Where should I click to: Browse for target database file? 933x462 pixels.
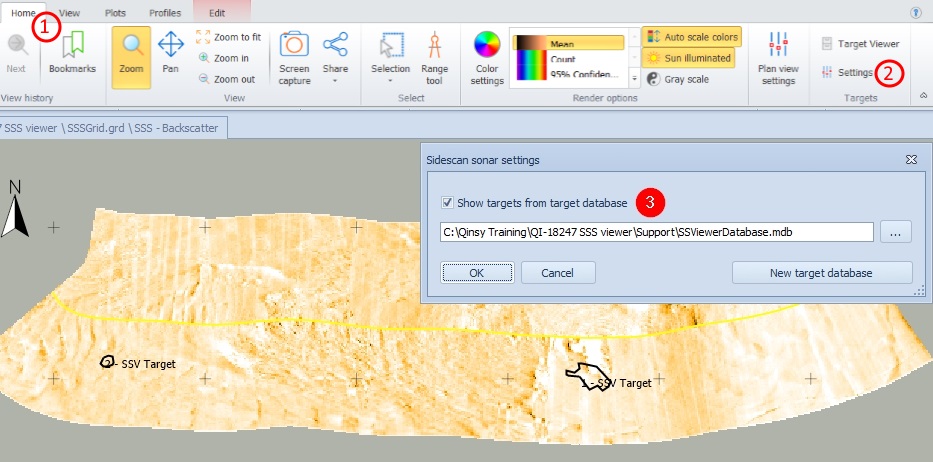tap(896, 232)
